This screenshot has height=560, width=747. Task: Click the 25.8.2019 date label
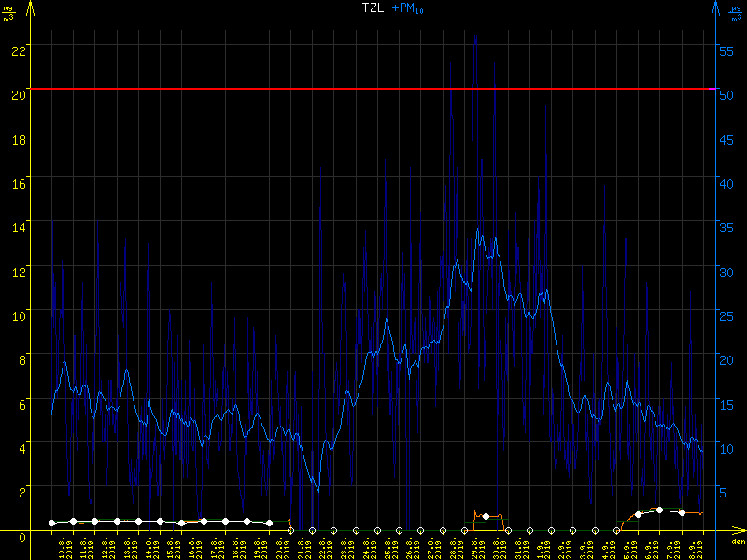click(x=388, y=546)
